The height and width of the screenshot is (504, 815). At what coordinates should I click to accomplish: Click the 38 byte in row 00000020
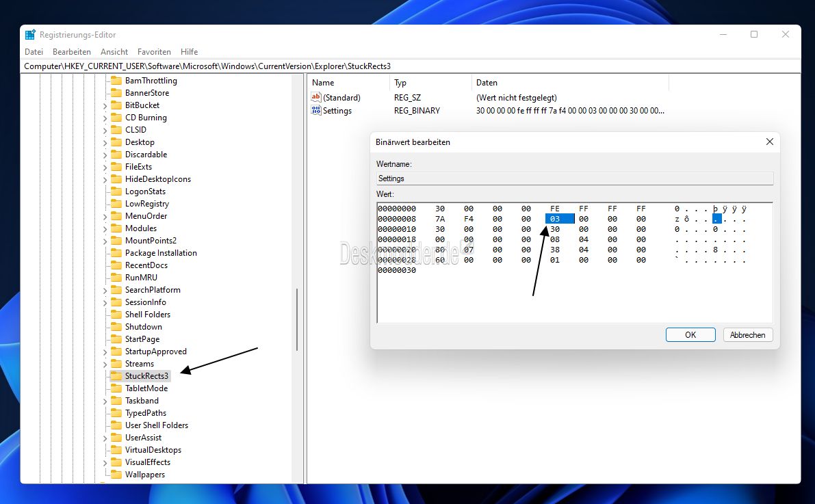[554, 250]
